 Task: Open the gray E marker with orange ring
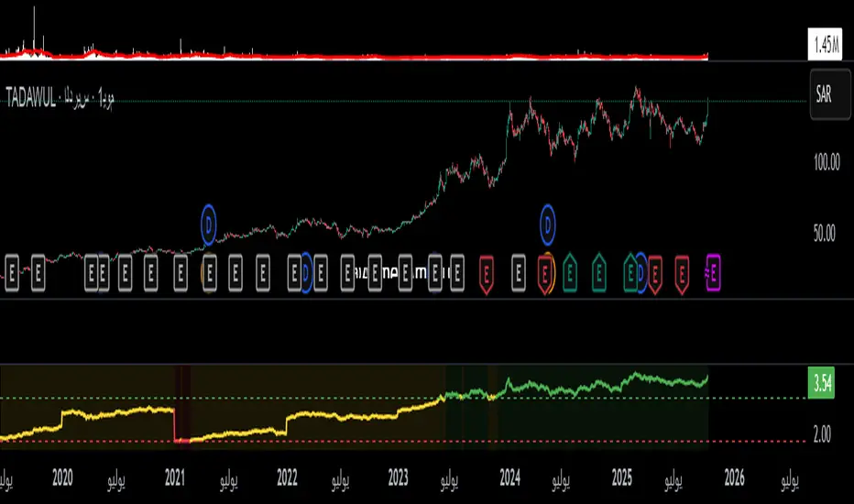pyautogui.click(x=210, y=272)
